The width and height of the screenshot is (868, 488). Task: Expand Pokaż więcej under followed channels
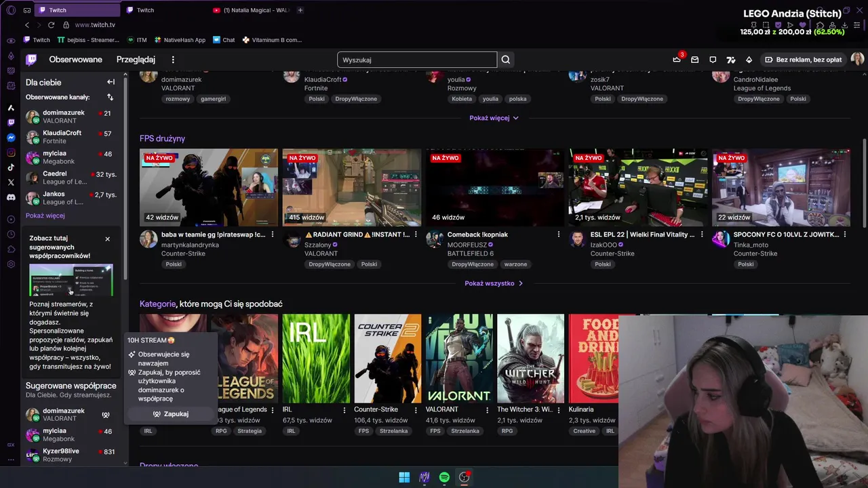click(x=45, y=216)
